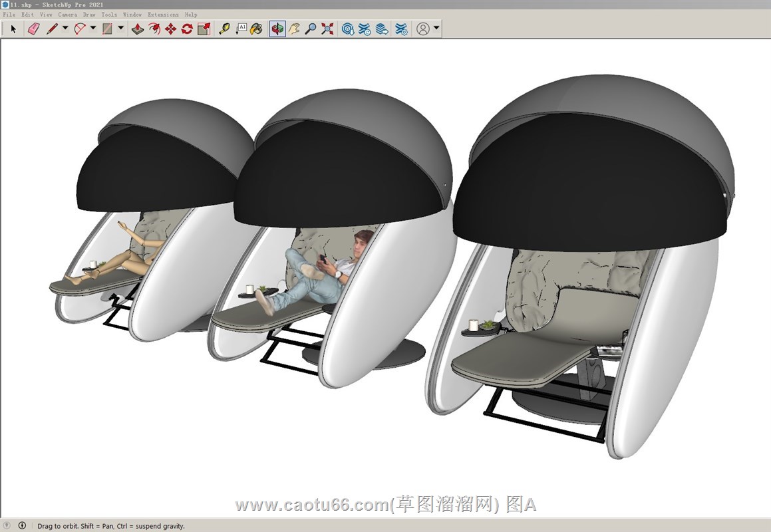Expand the Line tool dropdown arrow

pos(65,29)
